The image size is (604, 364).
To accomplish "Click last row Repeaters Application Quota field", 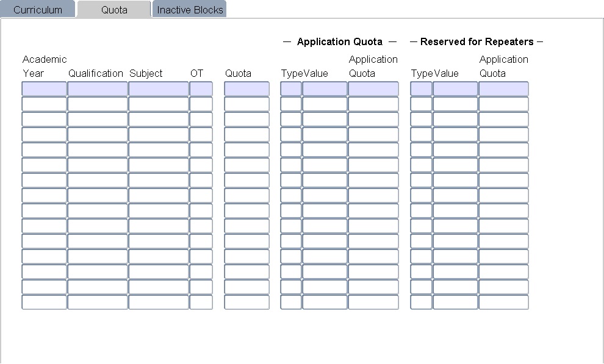I will click(x=503, y=302).
